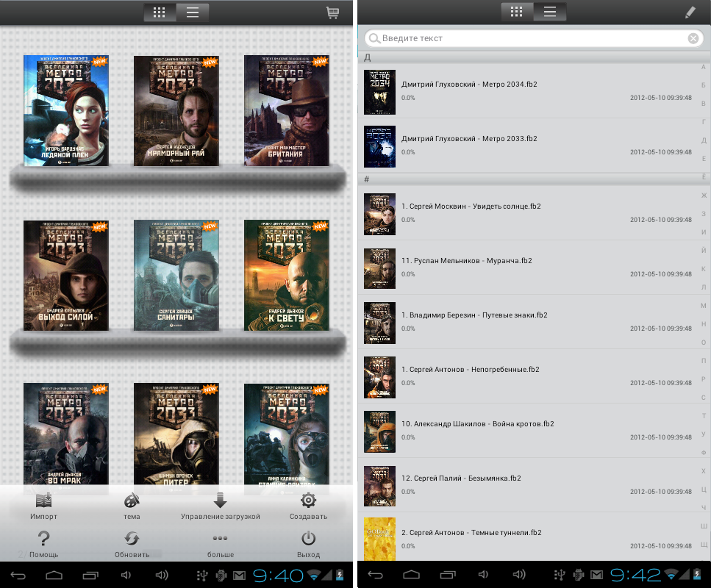The width and height of the screenshot is (711, 588).
Task: Open the Импорт menu item
Action: [43, 506]
